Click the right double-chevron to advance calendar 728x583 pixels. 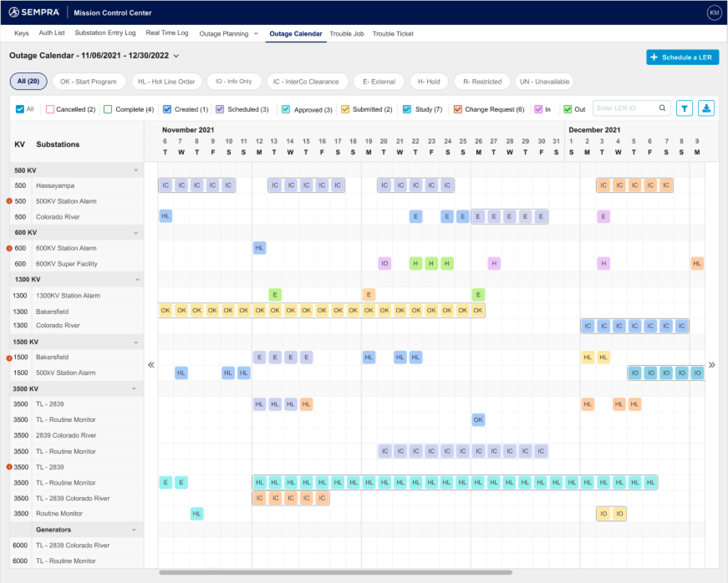coord(712,365)
